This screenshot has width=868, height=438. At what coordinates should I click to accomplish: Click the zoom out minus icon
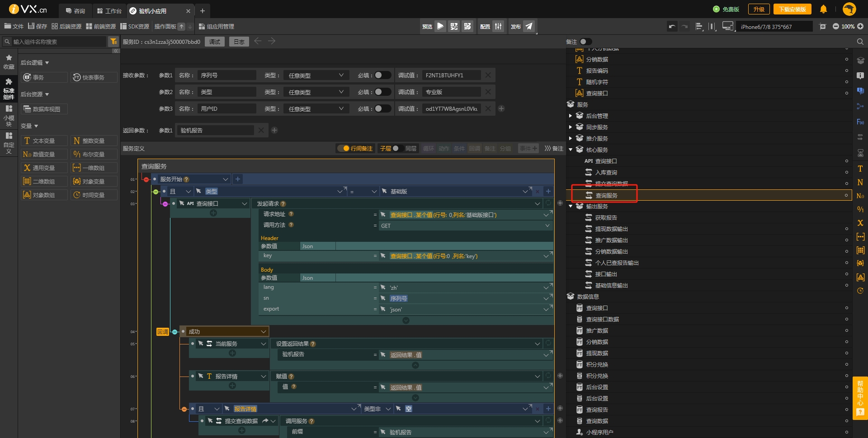835,26
